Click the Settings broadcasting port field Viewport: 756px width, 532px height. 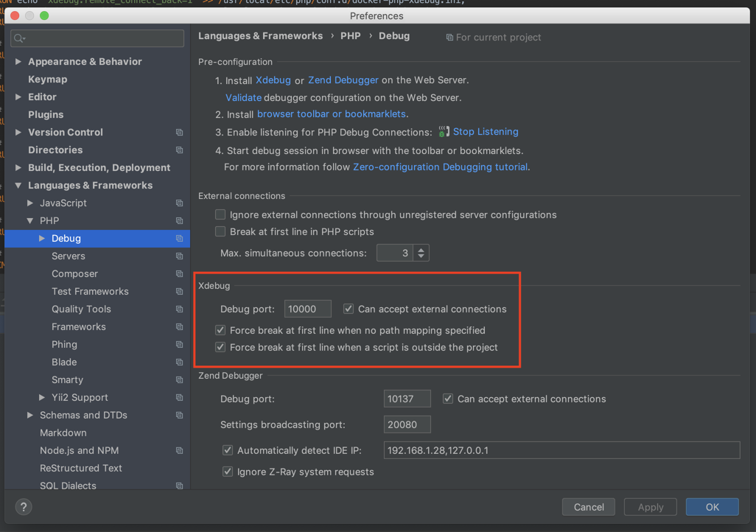pyautogui.click(x=407, y=424)
